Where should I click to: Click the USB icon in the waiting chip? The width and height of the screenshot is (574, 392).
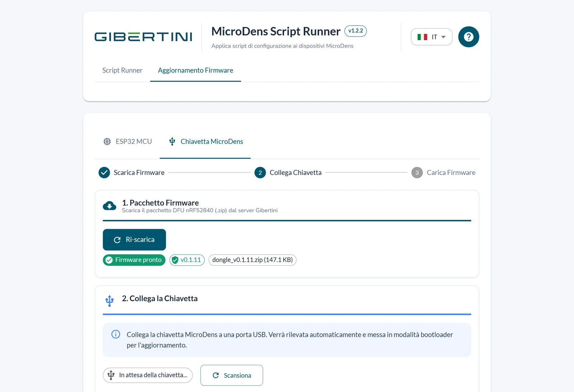111,375
